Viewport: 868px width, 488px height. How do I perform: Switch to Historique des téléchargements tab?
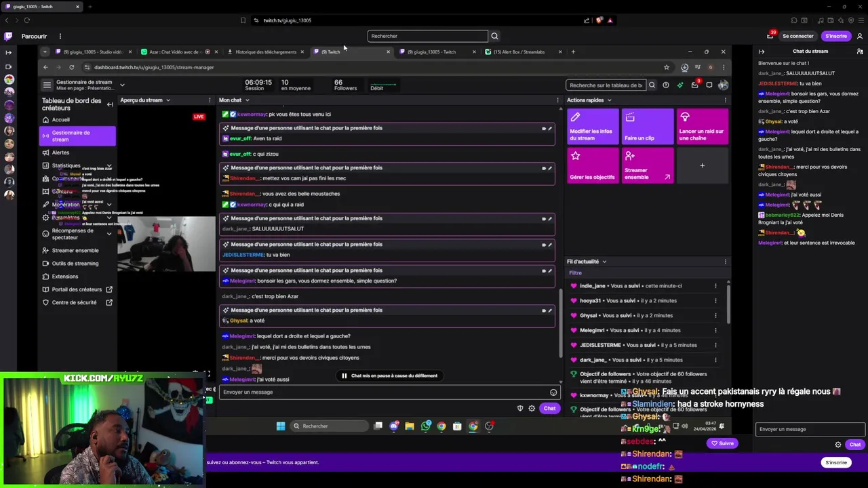(266, 52)
